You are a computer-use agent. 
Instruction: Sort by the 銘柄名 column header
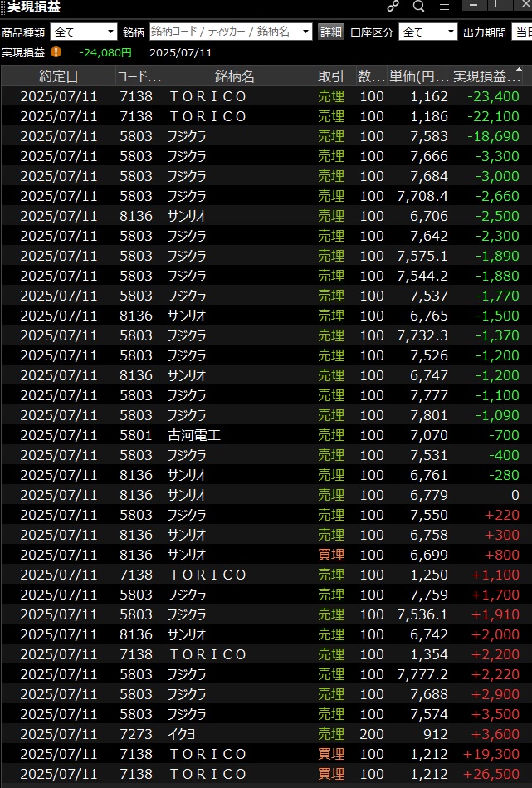pyautogui.click(x=235, y=76)
